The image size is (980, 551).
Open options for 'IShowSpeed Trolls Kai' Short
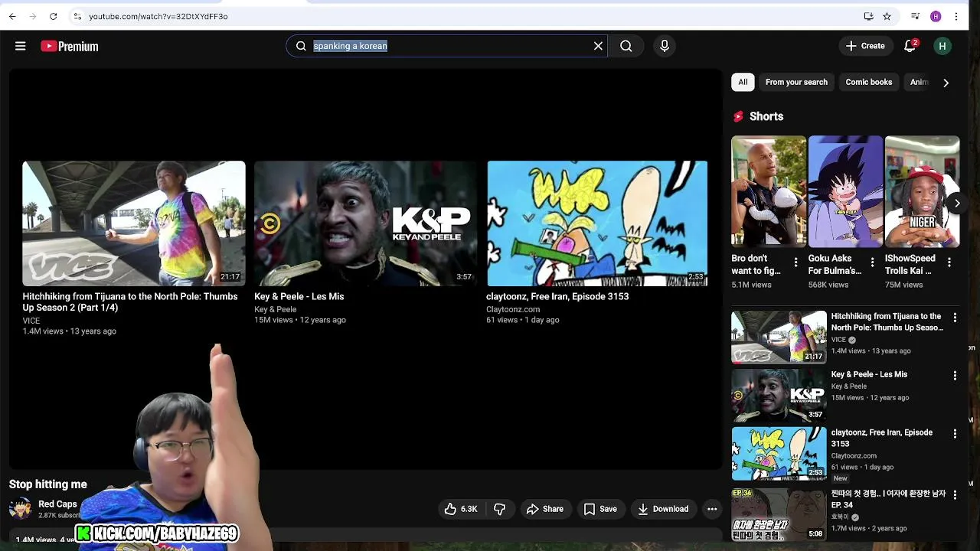pyautogui.click(x=949, y=262)
